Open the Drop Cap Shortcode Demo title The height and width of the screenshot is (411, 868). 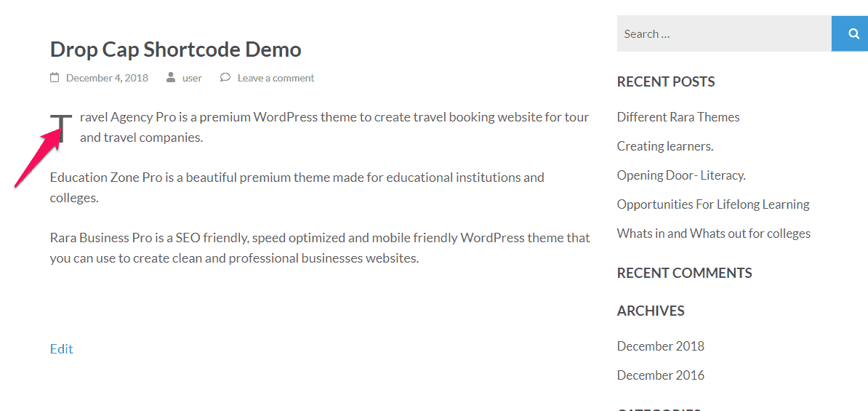point(175,49)
